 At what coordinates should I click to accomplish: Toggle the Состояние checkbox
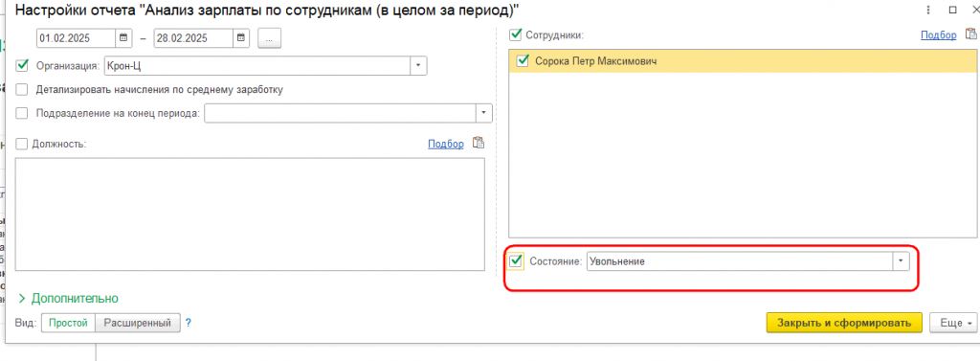(x=516, y=261)
